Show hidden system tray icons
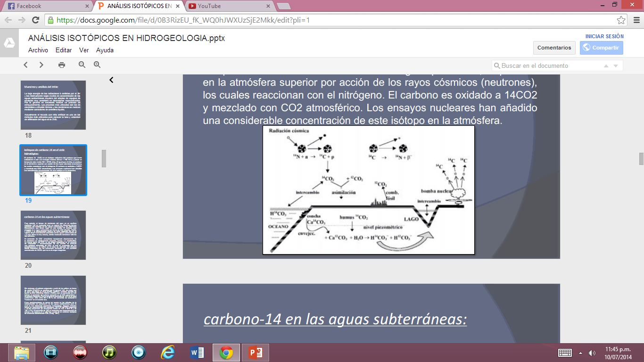The width and height of the screenshot is (644, 362). coord(580,353)
